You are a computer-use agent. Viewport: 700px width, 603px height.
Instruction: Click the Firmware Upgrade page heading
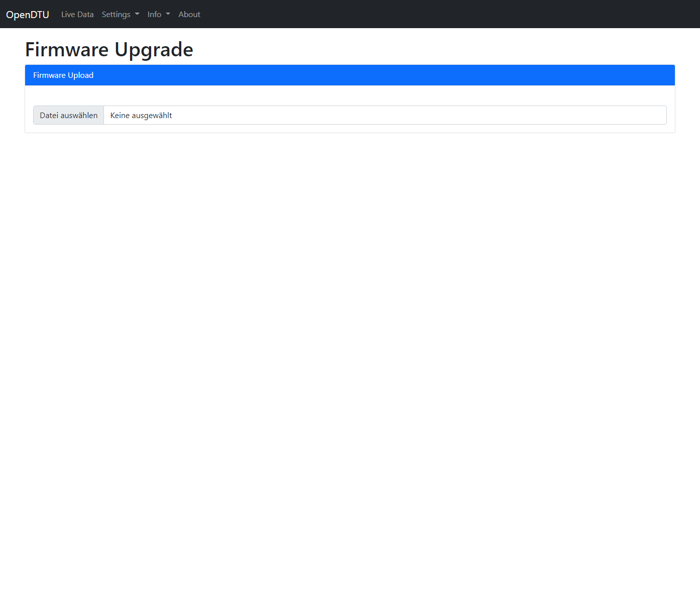pos(109,50)
